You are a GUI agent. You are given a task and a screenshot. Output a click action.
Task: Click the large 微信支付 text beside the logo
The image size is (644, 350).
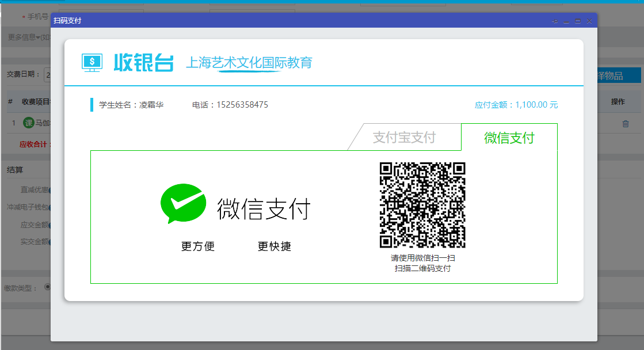click(264, 208)
